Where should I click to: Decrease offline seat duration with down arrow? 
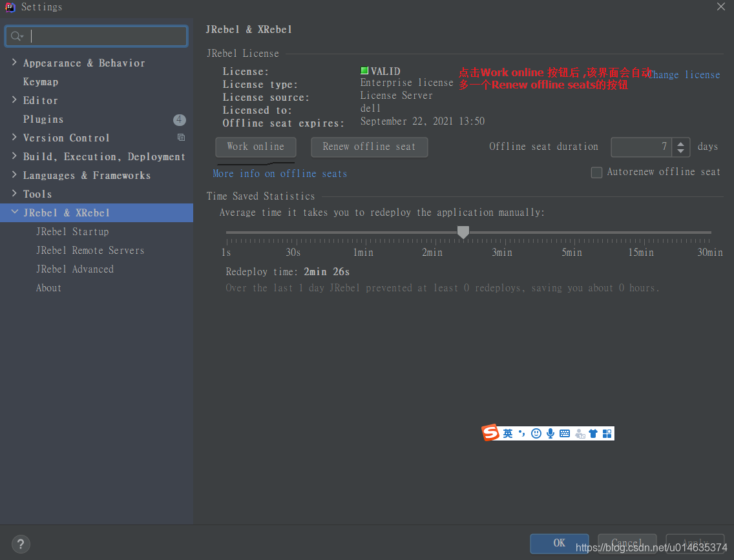point(680,152)
